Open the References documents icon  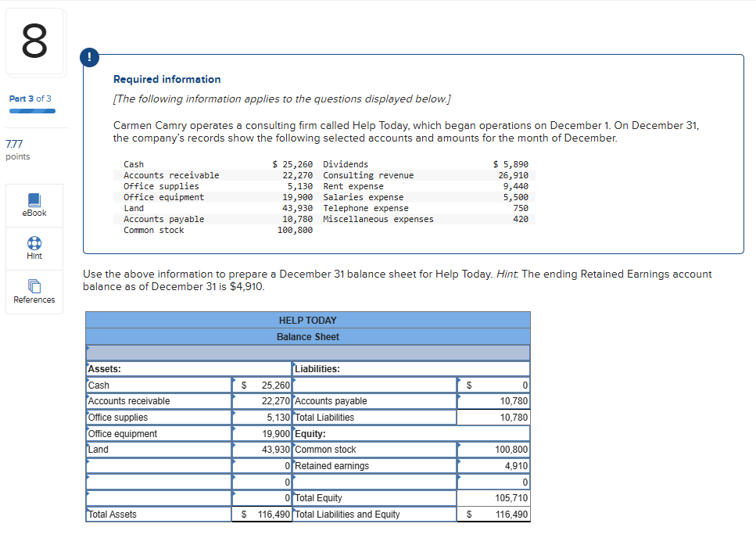34,286
